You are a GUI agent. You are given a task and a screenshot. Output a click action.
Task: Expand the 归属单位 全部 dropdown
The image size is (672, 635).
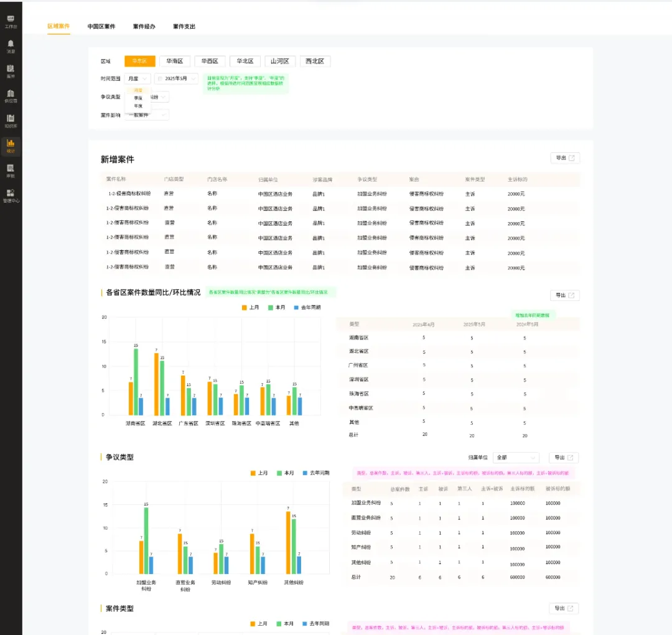516,458
